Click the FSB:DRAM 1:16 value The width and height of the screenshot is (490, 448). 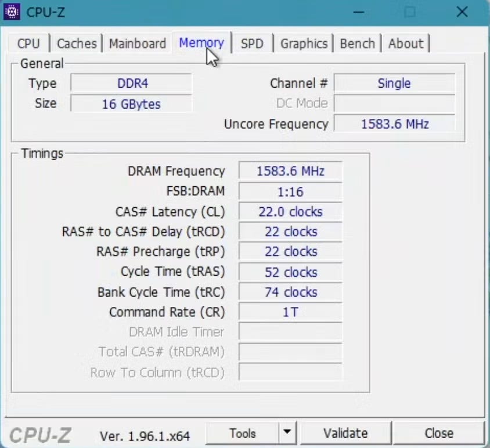point(290,191)
